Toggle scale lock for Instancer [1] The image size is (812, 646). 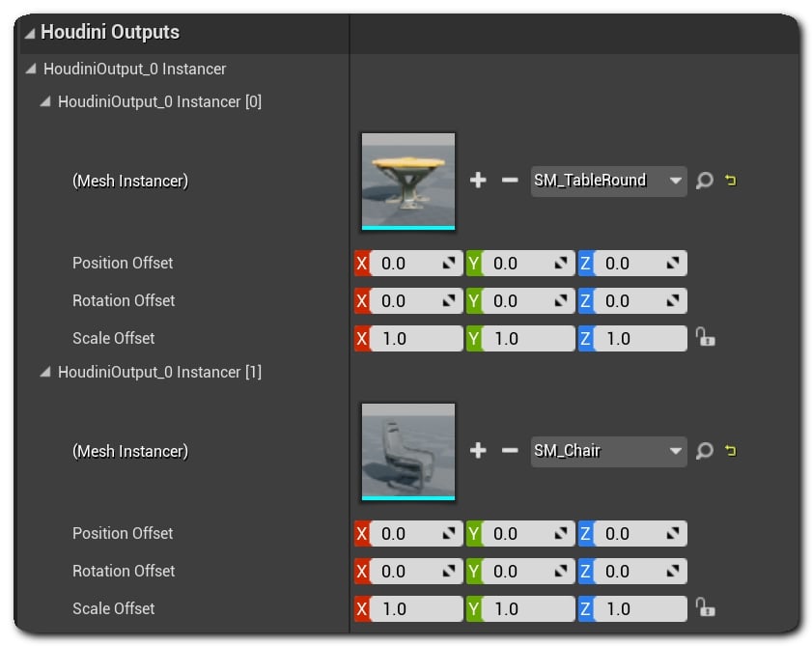(x=705, y=607)
